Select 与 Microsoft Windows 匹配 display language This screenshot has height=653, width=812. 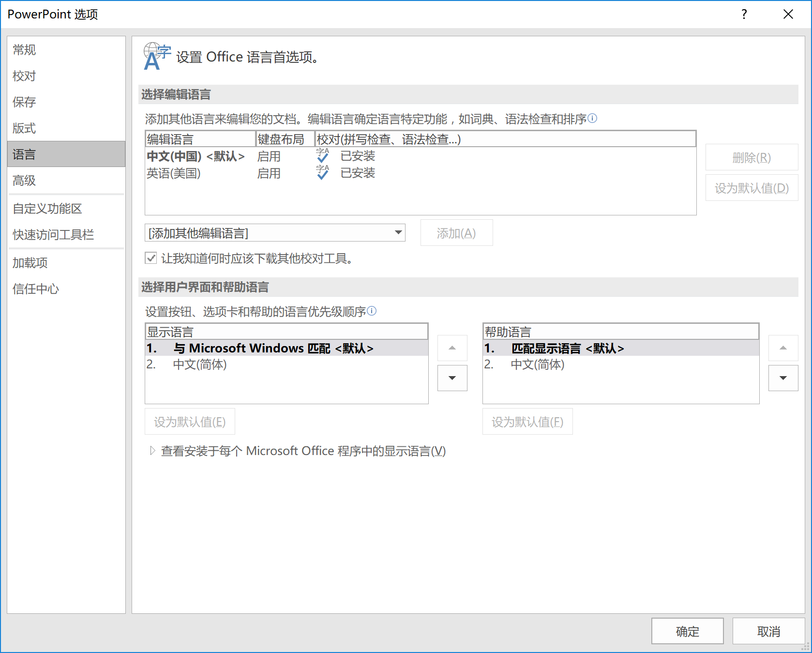tap(286, 348)
